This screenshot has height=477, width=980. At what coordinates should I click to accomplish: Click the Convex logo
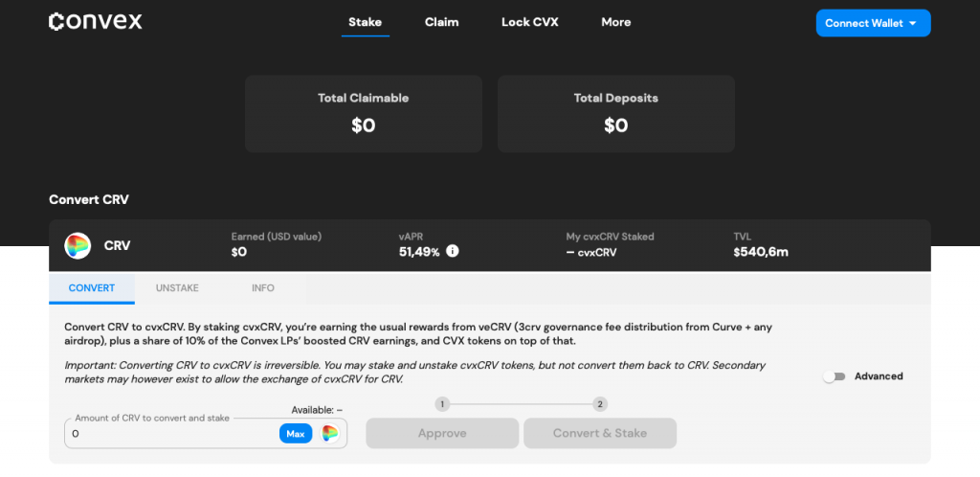pos(96,21)
